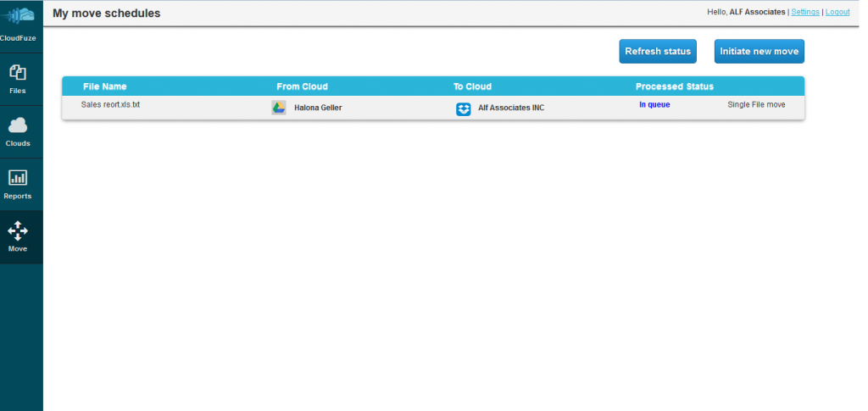Click the Initiate new move button
The height and width of the screenshot is (411, 868).
tap(759, 52)
